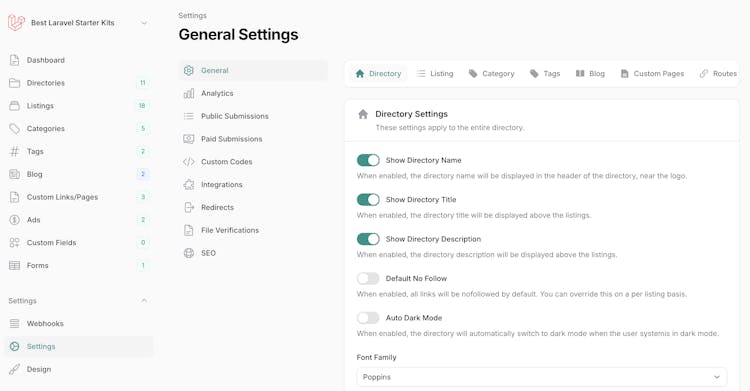This screenshot has height=391, width=750.
Task: Open the Font Family Poppins dropdown
Action: tap(541, 377)
